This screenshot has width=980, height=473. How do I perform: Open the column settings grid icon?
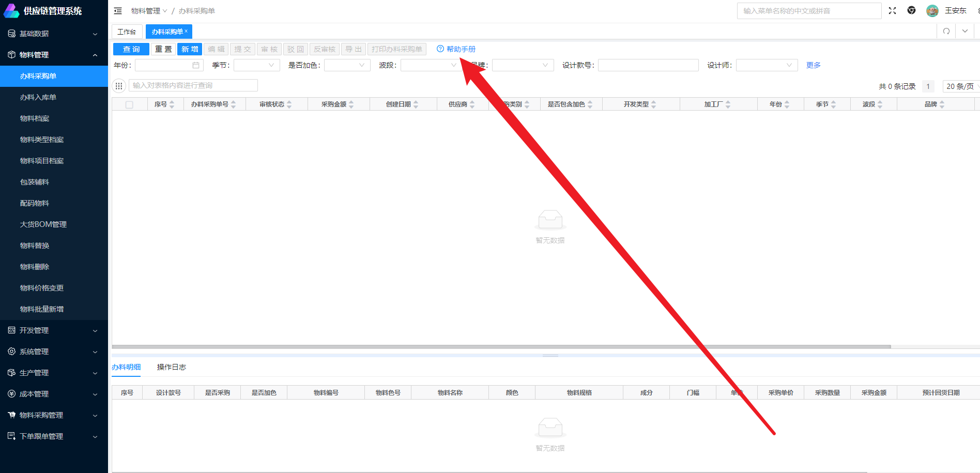click(119, 86)
